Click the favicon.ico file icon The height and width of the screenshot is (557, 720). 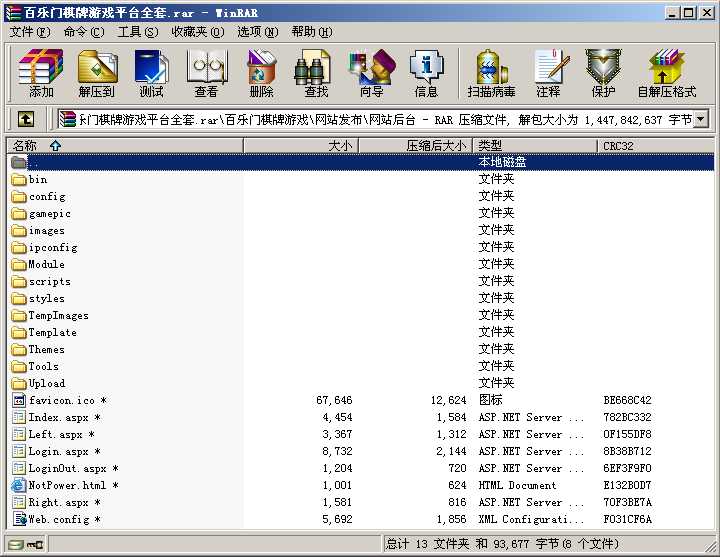point(19,400)
